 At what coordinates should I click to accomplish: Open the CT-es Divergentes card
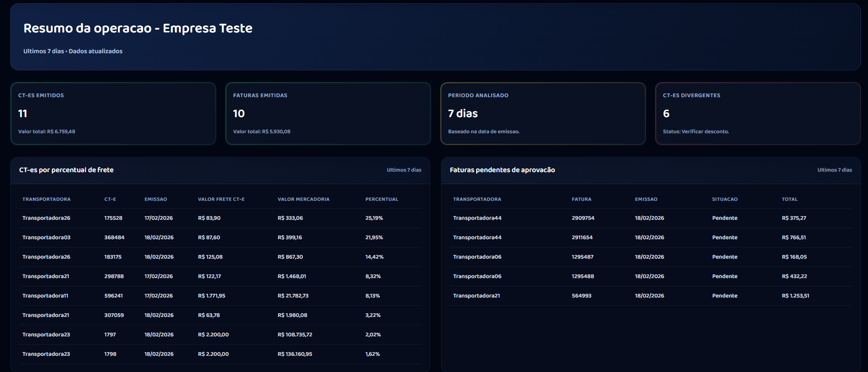pos(758,113)
